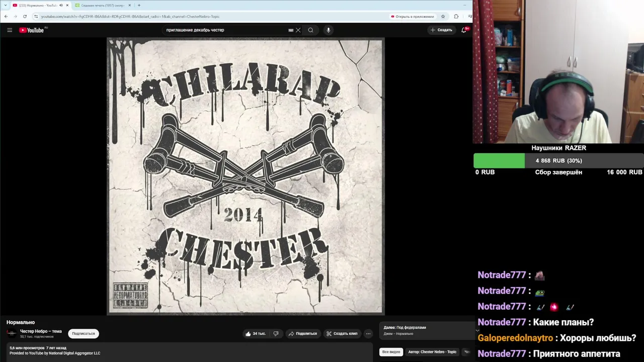The width and height of the screenshot is (644, 362).
Task: Open a new browser tab
Action: click(x=139, y=5)
